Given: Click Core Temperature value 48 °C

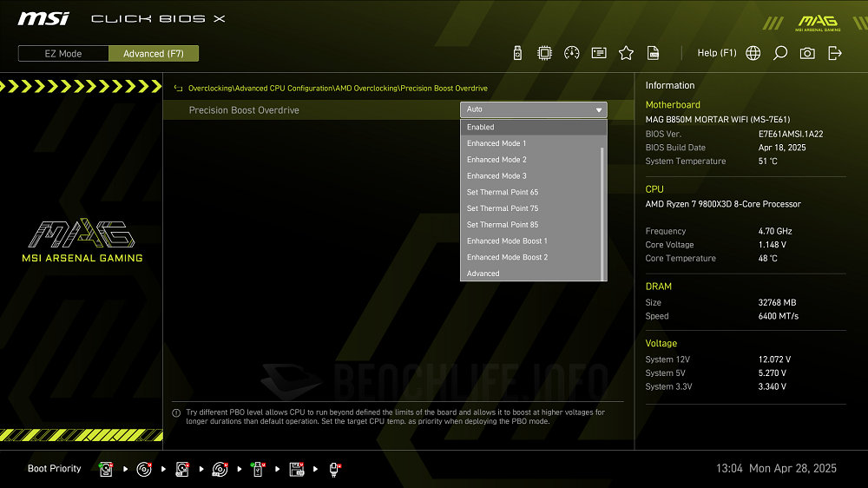Looking at the screenshot, I should [x=768, y=259].
